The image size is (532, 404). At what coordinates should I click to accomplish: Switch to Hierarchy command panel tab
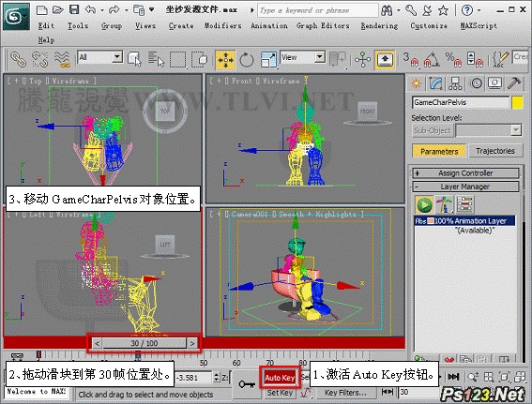coord(455,83)
